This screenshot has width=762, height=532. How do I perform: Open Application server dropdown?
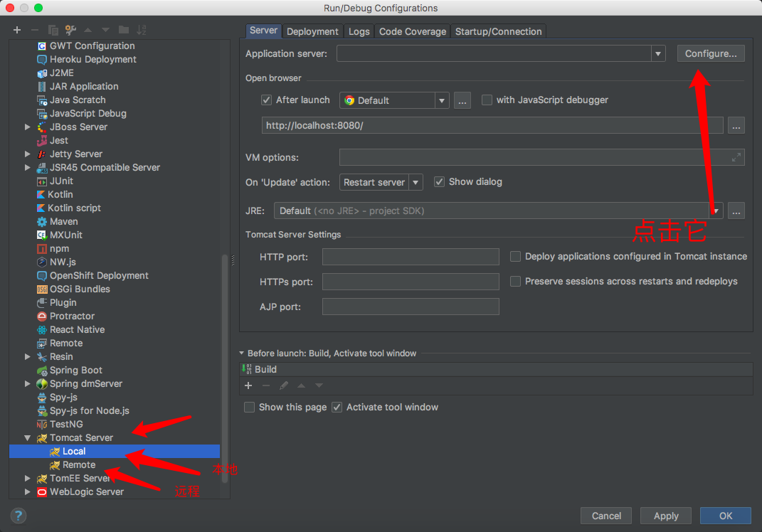(658, 53)
